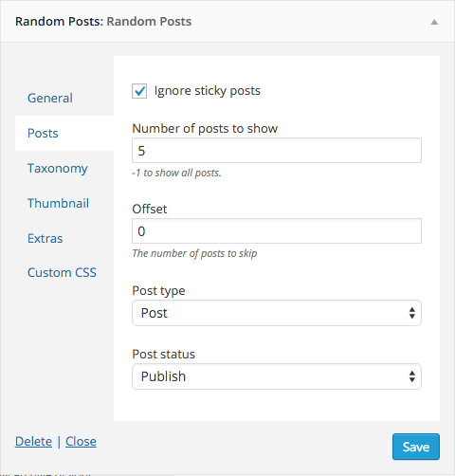Image resolution: width=455 pixels, height=476 pixels.
Task: Open the General settings tab
Action: pyautogui.click(x=50, y=98)
